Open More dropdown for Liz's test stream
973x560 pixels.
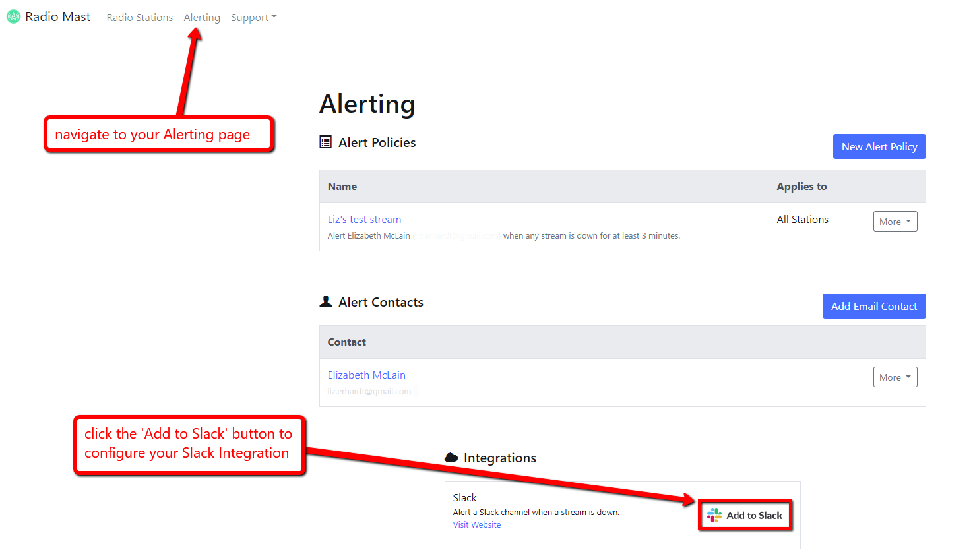coord(895,222)
